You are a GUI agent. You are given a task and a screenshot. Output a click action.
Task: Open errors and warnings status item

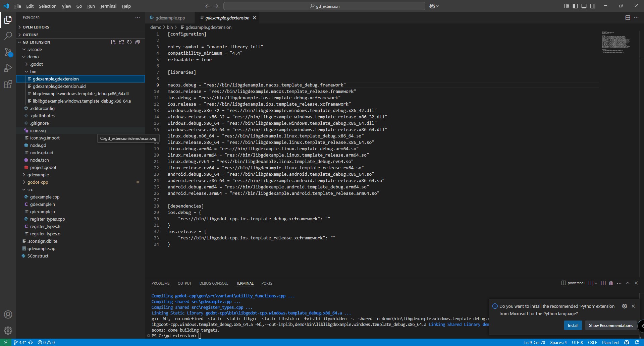[46, 342]
